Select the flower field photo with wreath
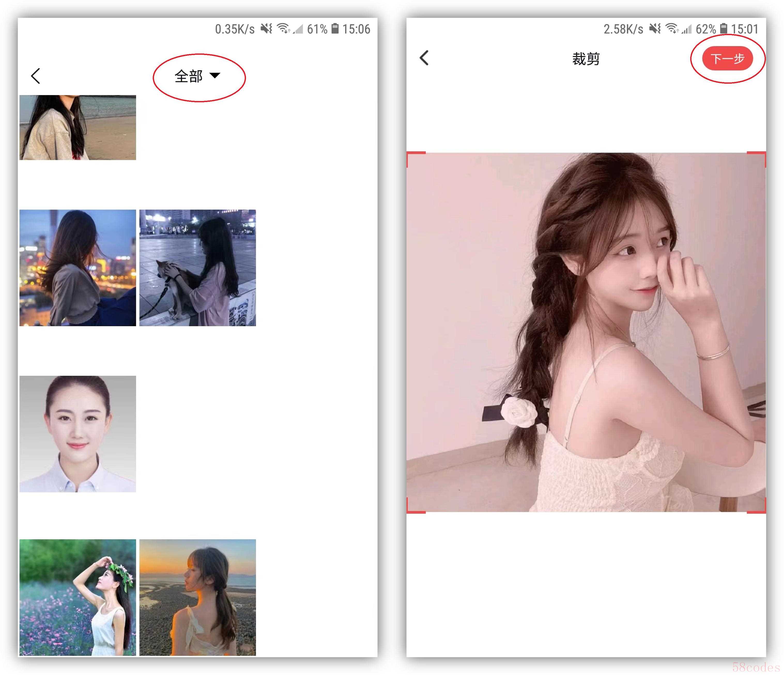The height and width of the screenshot is (675, 784). (x=78, y=597)
